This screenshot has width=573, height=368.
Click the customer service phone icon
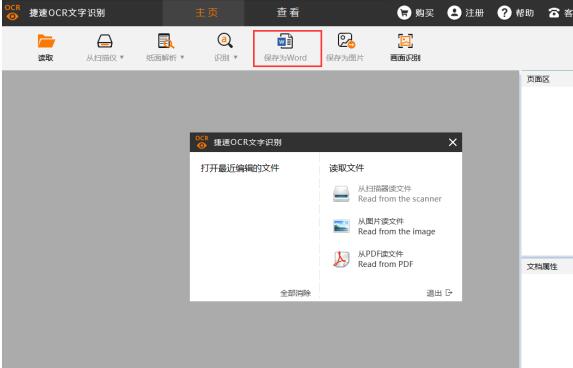554,13
